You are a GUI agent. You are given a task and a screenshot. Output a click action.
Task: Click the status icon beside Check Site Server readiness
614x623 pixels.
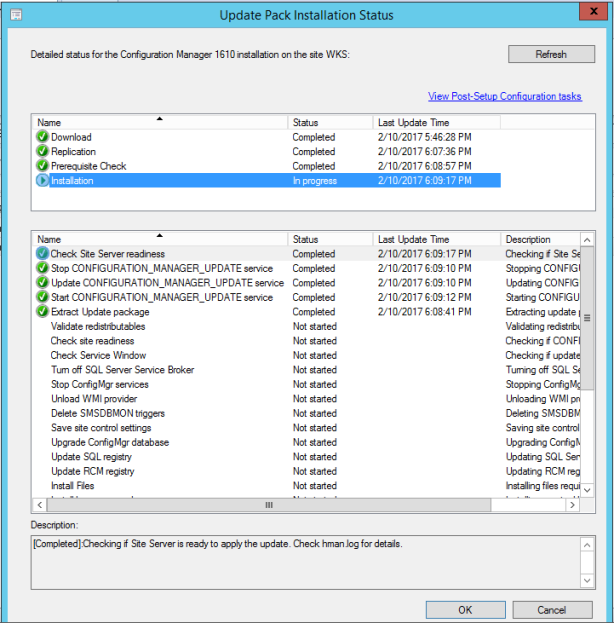tap(42, 253)
